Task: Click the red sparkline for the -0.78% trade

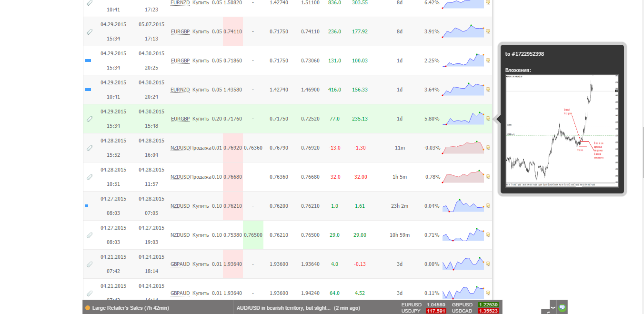Action: click(463, 176)
